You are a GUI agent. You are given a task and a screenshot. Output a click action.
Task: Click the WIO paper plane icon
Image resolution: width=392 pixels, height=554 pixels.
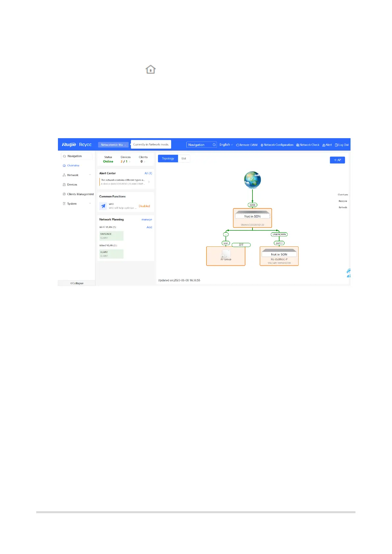[x=103, y=206]
